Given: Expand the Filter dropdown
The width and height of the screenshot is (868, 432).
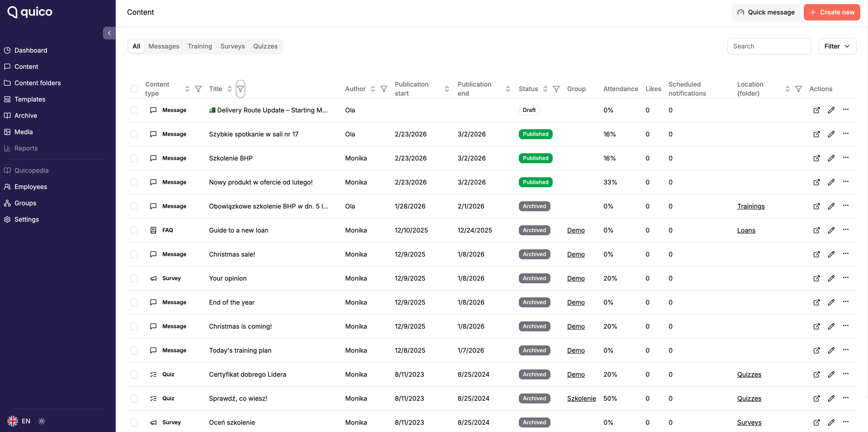Looking at the screenshot, I should coord(837,46).
